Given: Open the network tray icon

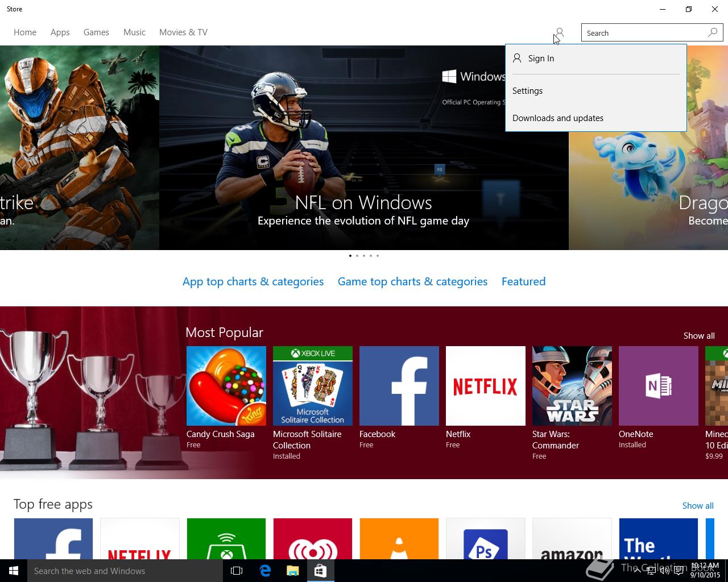Looking at the screenshot, I should 651,571.
